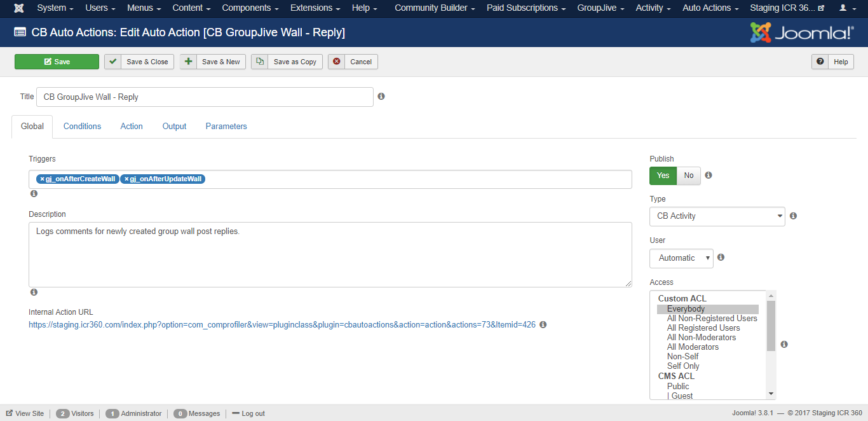Open the Help menu in top bar
Viewport: 868px width, 421px height.
coord(365,8)
